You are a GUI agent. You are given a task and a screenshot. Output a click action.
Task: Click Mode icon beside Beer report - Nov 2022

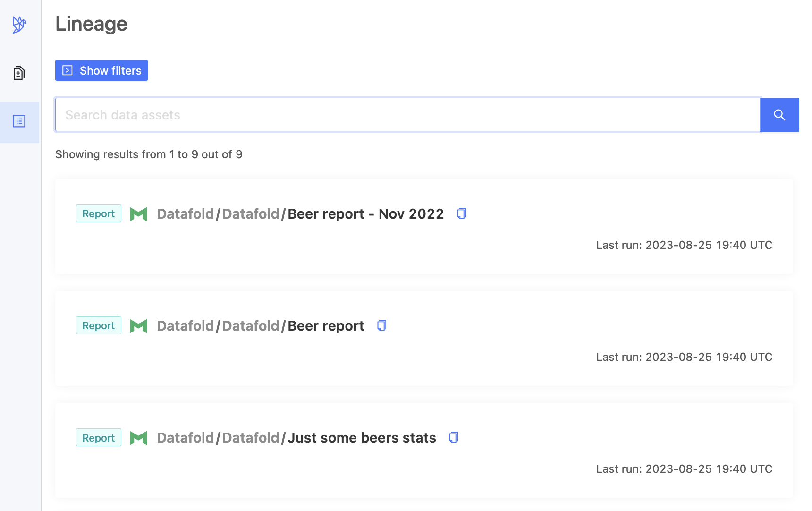[x=138, y=214]
